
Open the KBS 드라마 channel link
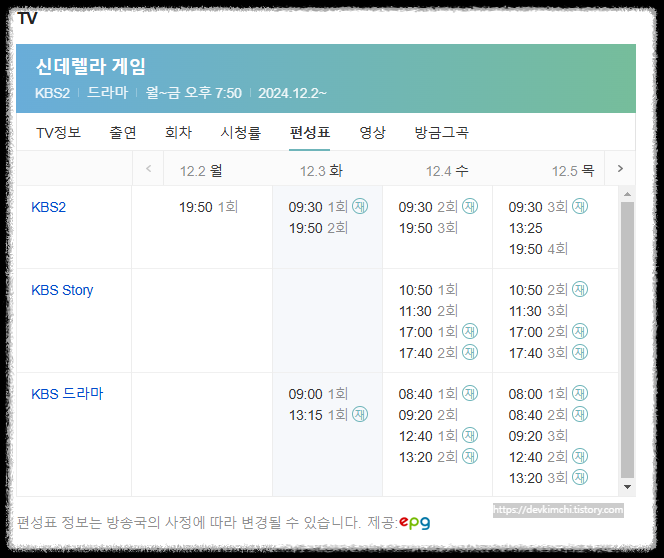[67, 394]
